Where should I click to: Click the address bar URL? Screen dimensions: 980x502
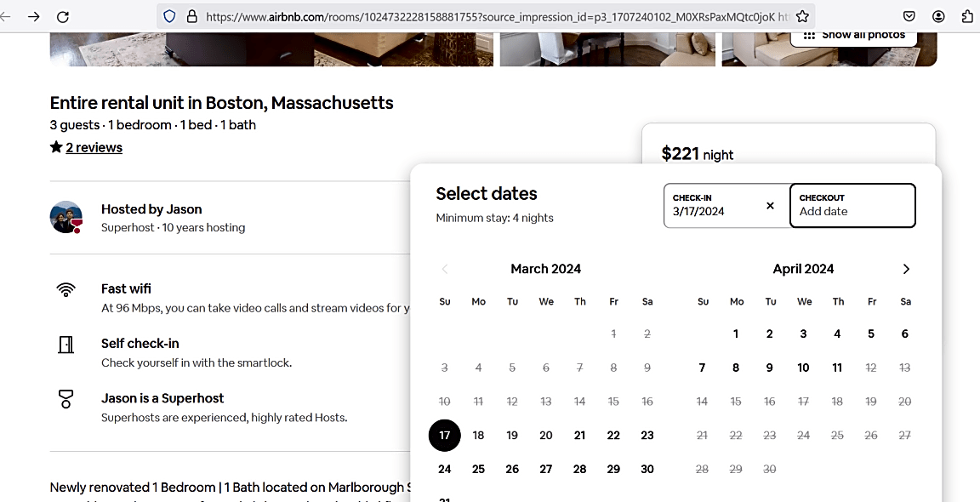(497, 17)
